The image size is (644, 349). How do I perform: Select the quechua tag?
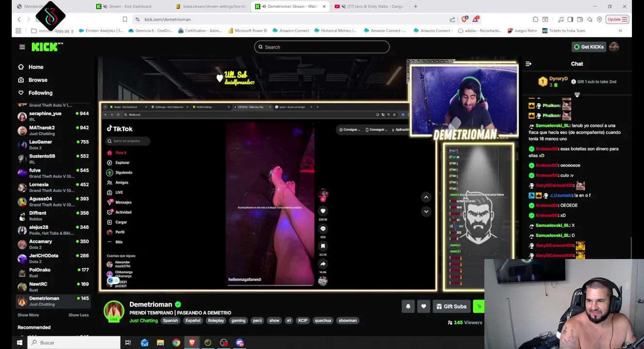(323, 320)
